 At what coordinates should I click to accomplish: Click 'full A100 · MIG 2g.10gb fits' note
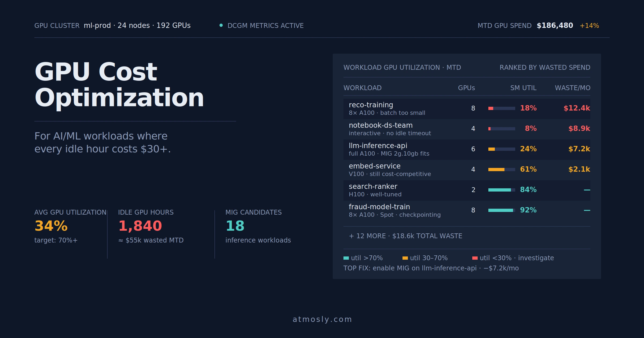pyautogui.click(x=389, y=154)
